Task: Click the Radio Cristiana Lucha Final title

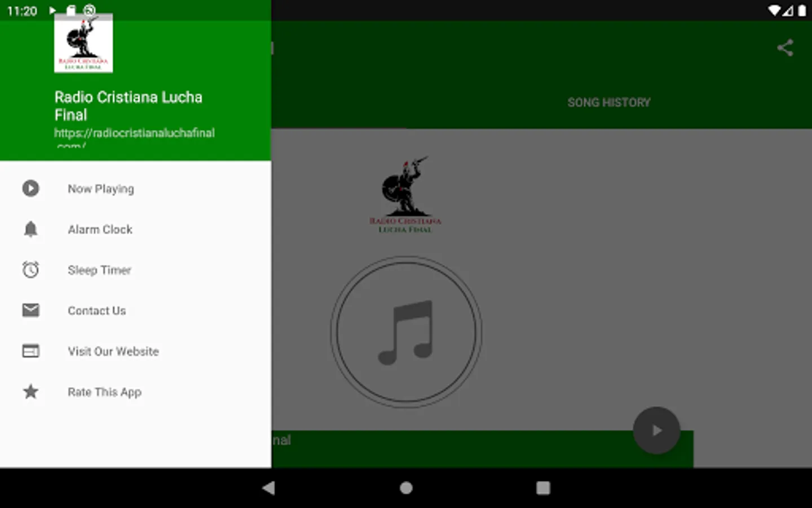Action: click(x=128, y=106)
